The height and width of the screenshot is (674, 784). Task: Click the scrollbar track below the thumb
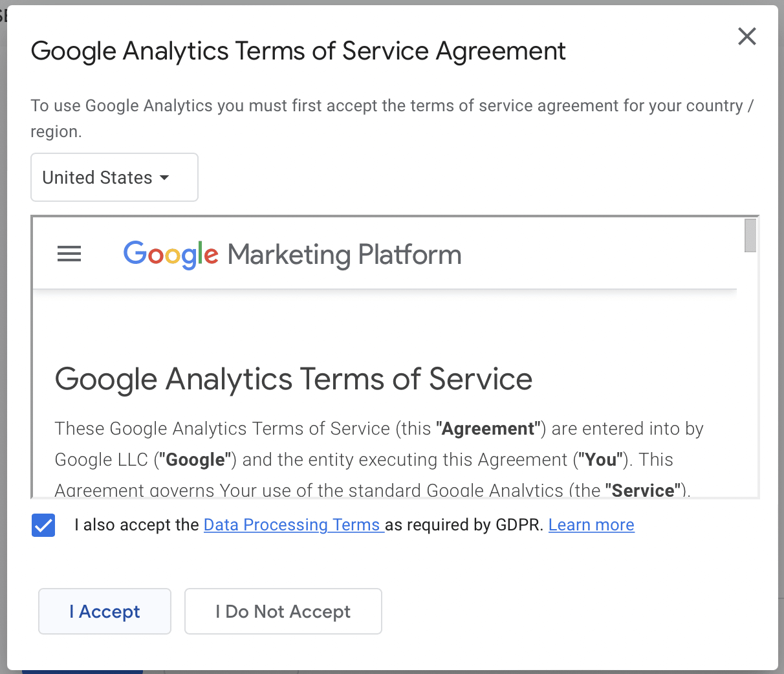(x=750, y=375)
